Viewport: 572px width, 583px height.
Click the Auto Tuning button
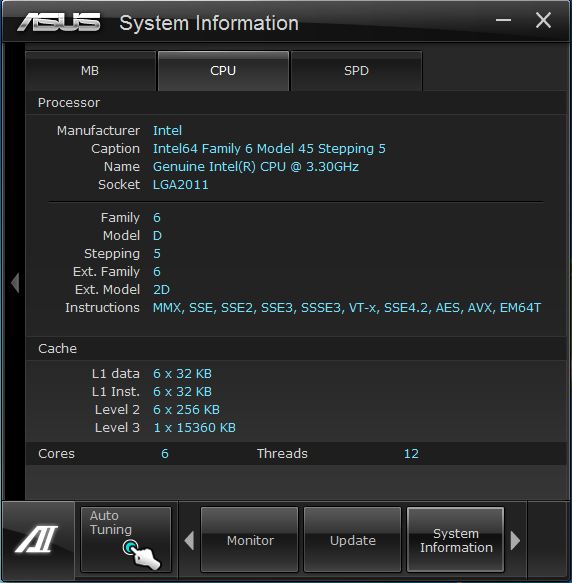126,539
